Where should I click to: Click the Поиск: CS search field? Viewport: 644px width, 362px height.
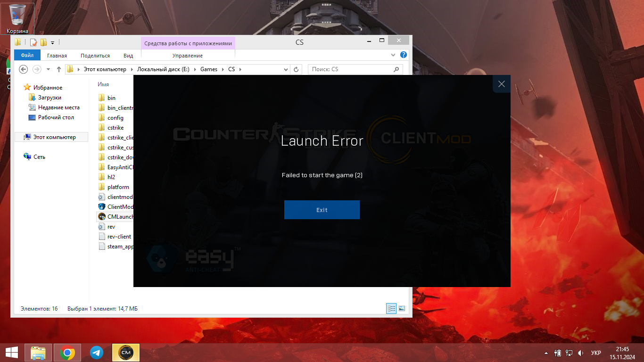[355, 69]
